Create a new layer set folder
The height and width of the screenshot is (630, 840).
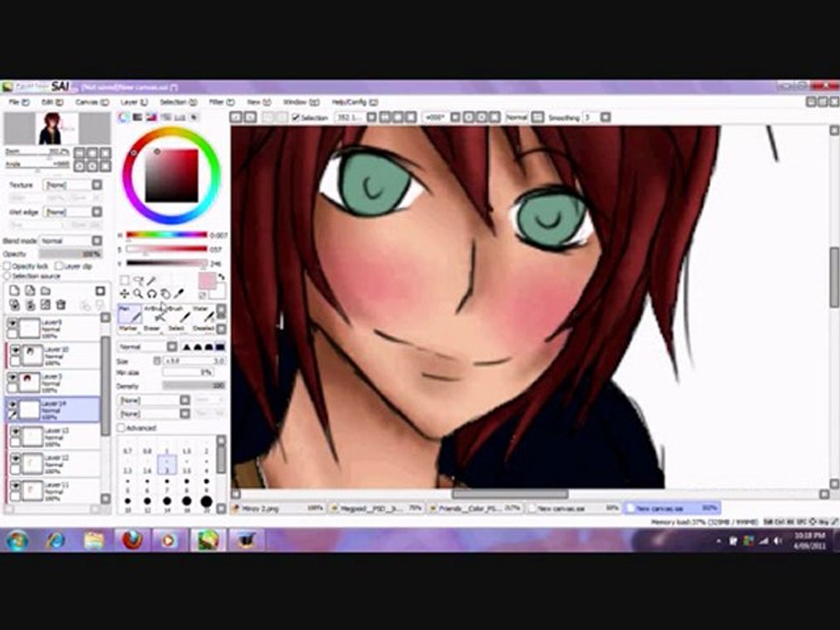(x=45, y=290)
